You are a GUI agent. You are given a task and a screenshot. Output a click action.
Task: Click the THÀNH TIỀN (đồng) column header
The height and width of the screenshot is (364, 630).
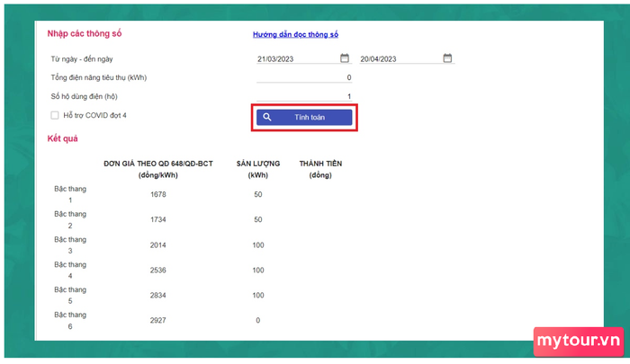pos(320,169)
